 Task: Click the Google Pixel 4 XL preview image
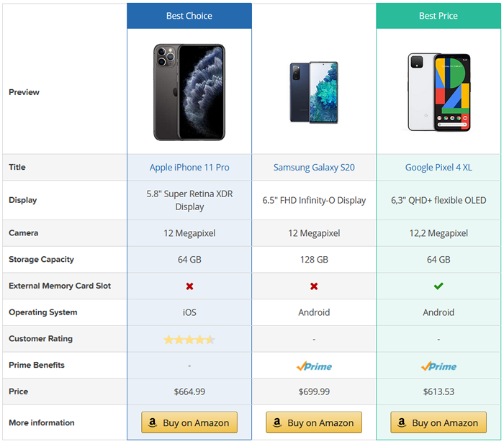click(439, 93)
